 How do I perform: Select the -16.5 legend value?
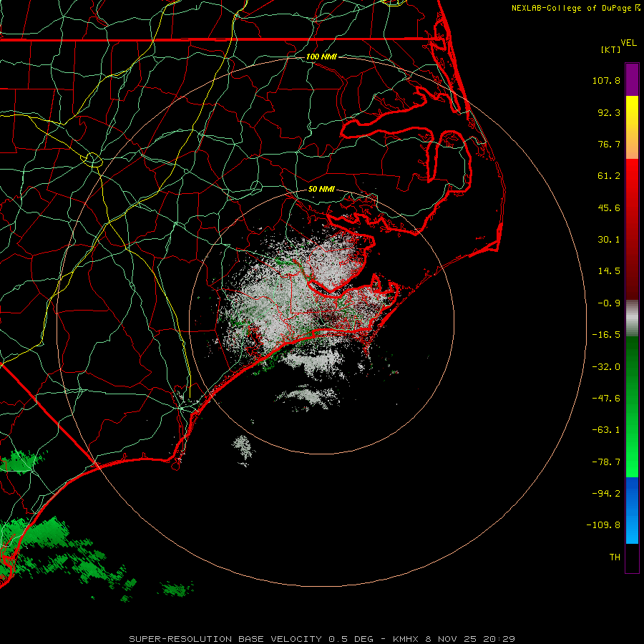coord(606,335)
